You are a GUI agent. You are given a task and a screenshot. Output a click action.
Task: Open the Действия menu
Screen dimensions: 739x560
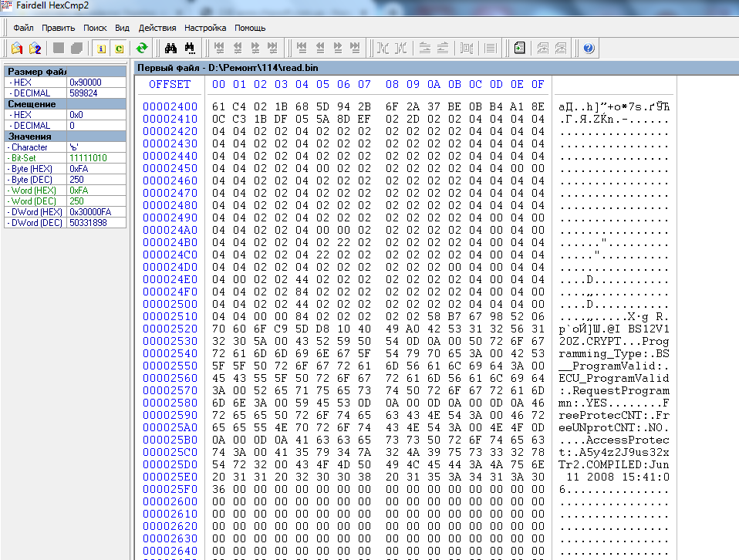click(157, 27)
